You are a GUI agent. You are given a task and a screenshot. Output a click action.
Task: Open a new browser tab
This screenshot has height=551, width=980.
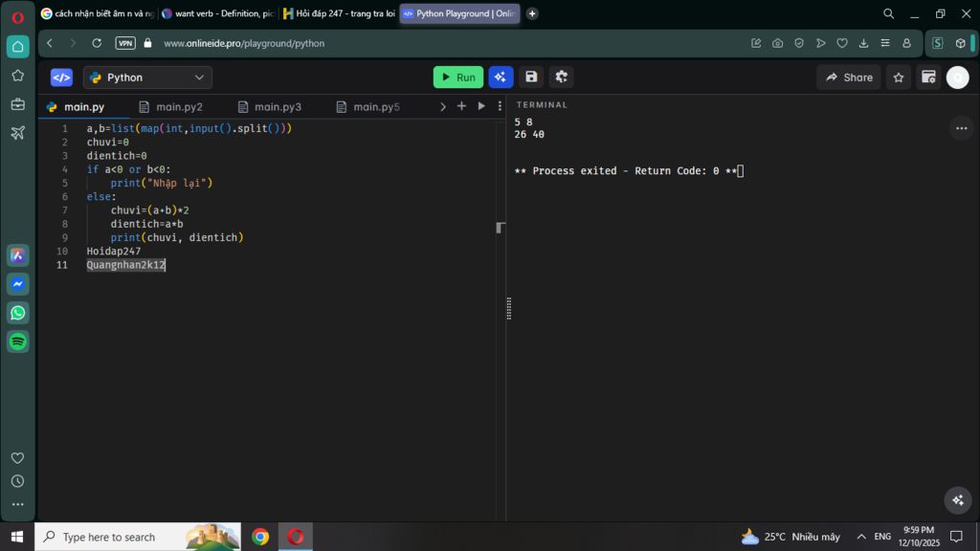coord(532,13)
